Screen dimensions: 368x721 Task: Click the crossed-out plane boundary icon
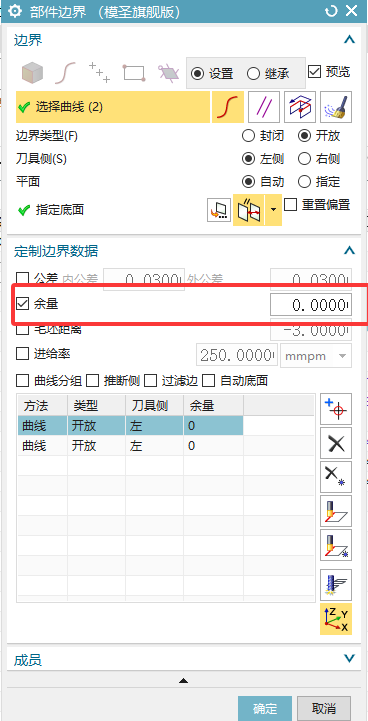[x=169, y=73]
